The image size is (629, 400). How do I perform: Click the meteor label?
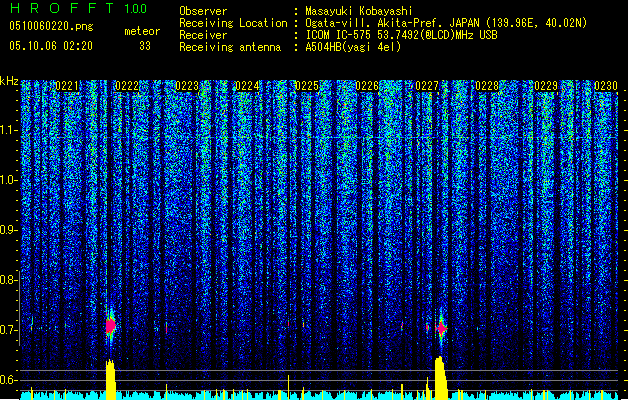(142, 31)
